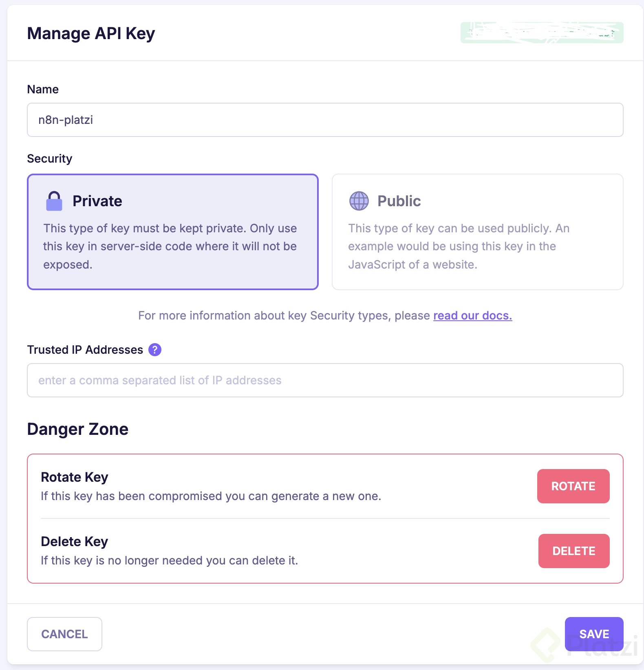
Task: Save the API key changes
Action: [x=594, y=634]
